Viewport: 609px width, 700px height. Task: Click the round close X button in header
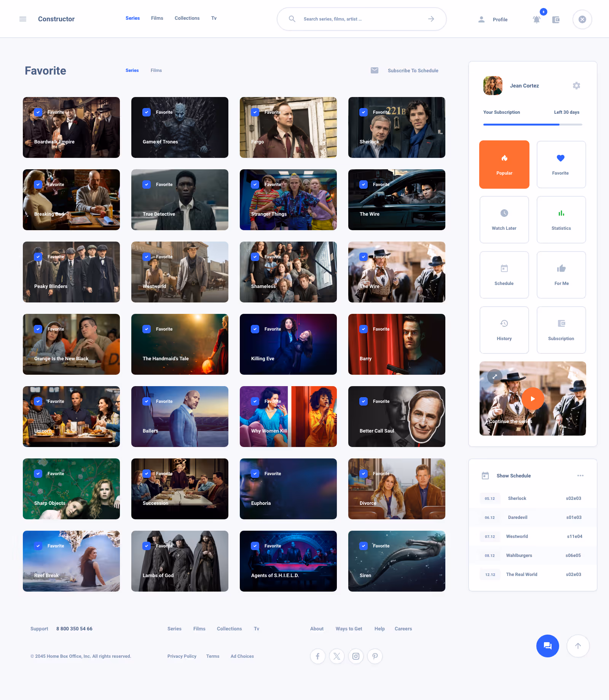[582, 19]
